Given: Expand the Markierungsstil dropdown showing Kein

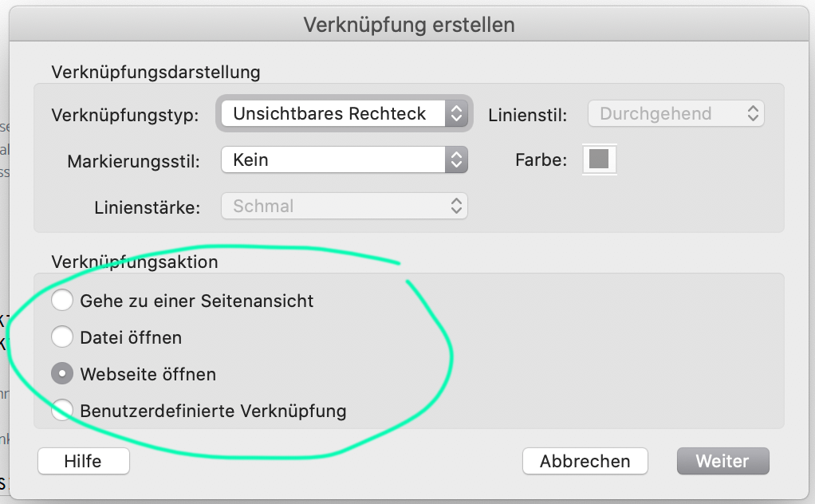Looking at the screenshot, I should [345, 159].
